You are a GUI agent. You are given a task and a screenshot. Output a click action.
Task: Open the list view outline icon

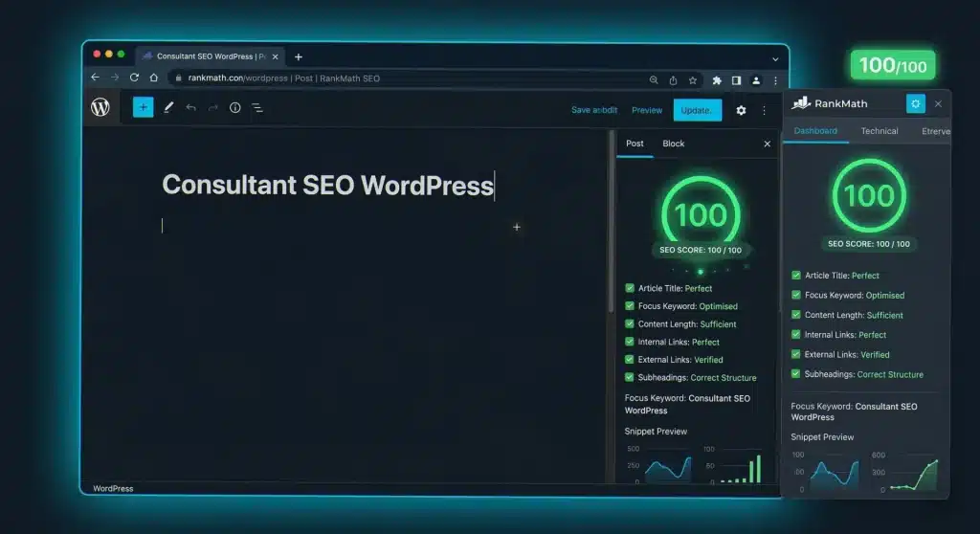coord(257,108)
